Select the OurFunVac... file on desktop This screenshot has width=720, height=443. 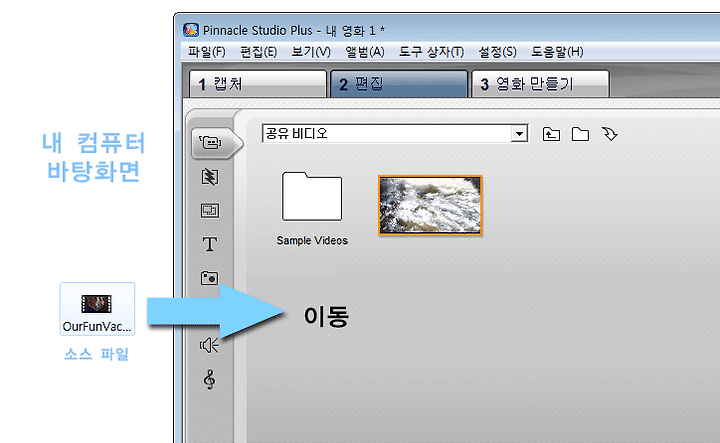[x=97, y=308]
